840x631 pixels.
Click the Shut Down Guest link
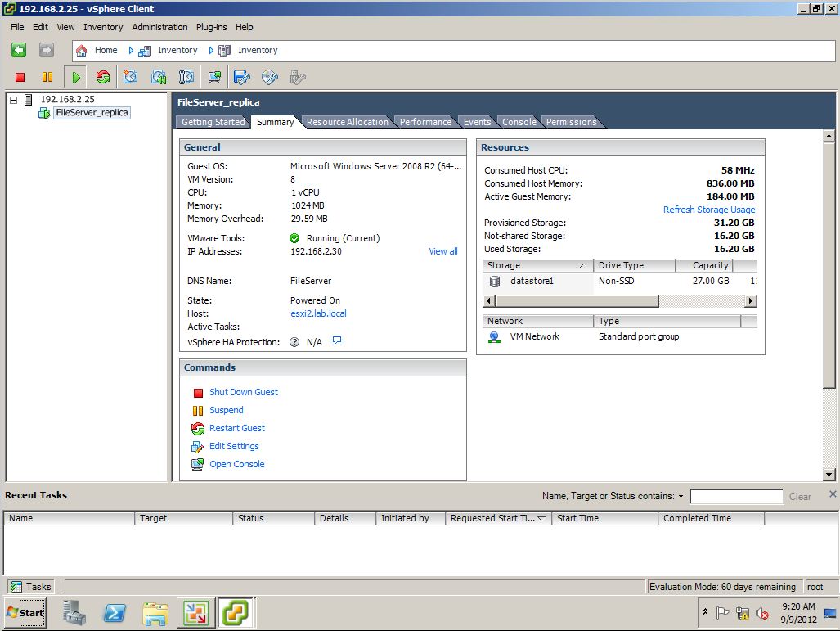(x=244, y=393)
